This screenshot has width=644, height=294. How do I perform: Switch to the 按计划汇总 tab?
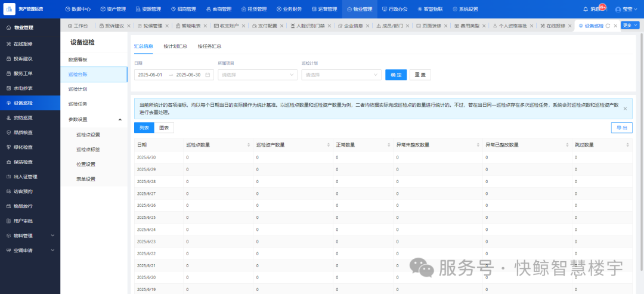(175, 47)
